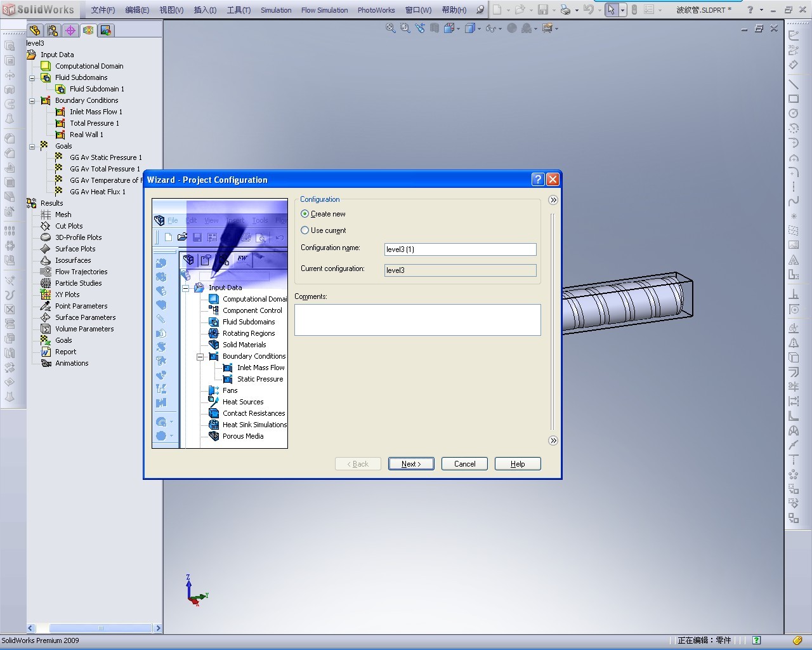The width and height of the screenshot is (812, 650).
Task: Click the Particle Studies icon
Action: click(x=46, y=283)
